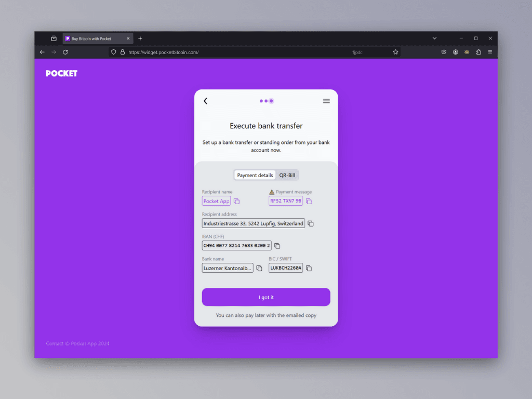Copy the bank name
The width and height of the screenshot is (532, 399).
(x=259, y=269)
